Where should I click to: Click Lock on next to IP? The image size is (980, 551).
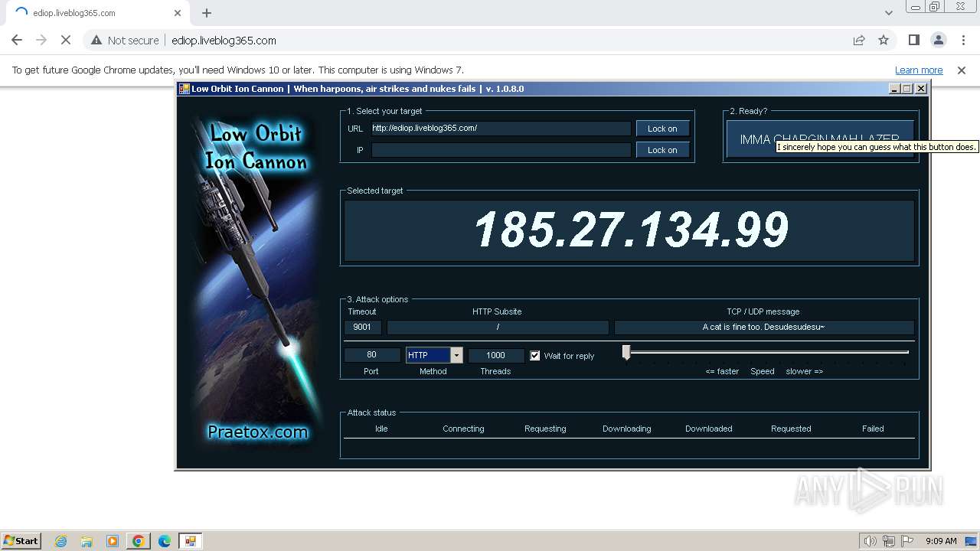662,150
